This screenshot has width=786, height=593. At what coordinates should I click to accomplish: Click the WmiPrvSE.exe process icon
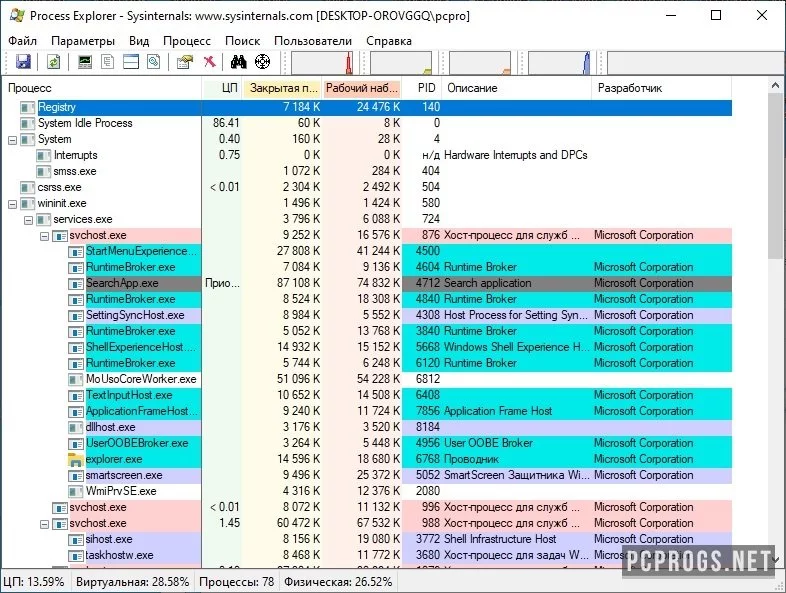click(76, 491)
